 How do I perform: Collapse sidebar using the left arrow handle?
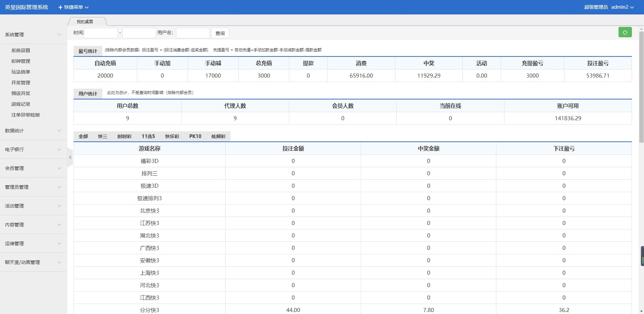point(70,157)
